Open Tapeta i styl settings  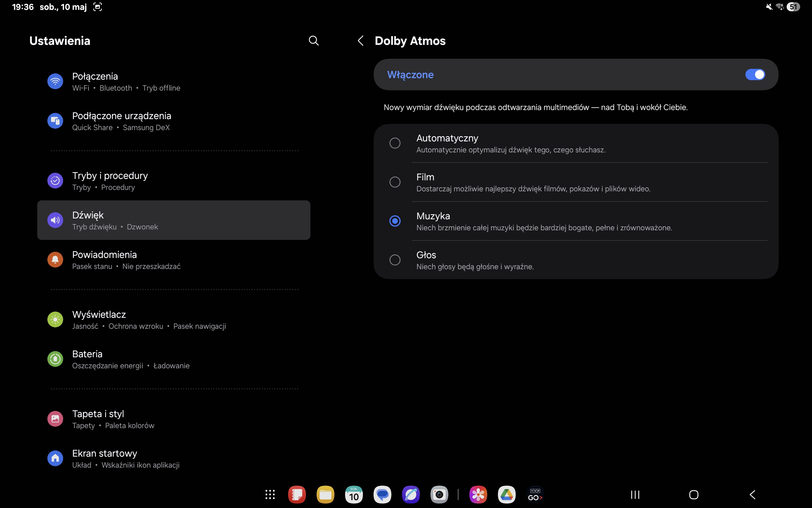pos(174,419)
